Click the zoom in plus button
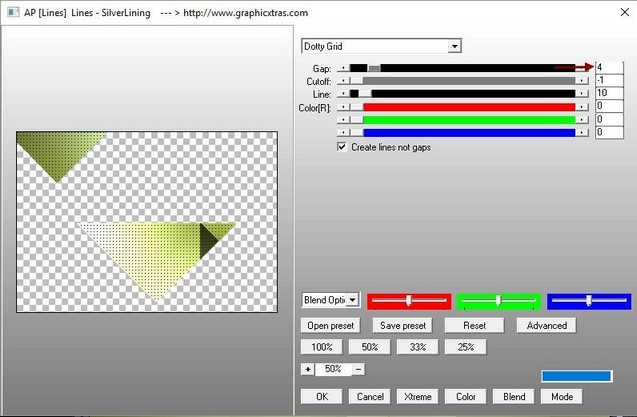This screenshot has width=637, height=417. 307,369
